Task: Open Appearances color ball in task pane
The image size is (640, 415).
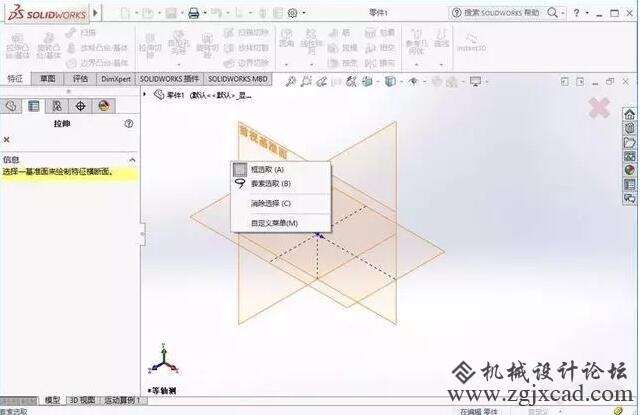Action: click(x=629, y=170)
